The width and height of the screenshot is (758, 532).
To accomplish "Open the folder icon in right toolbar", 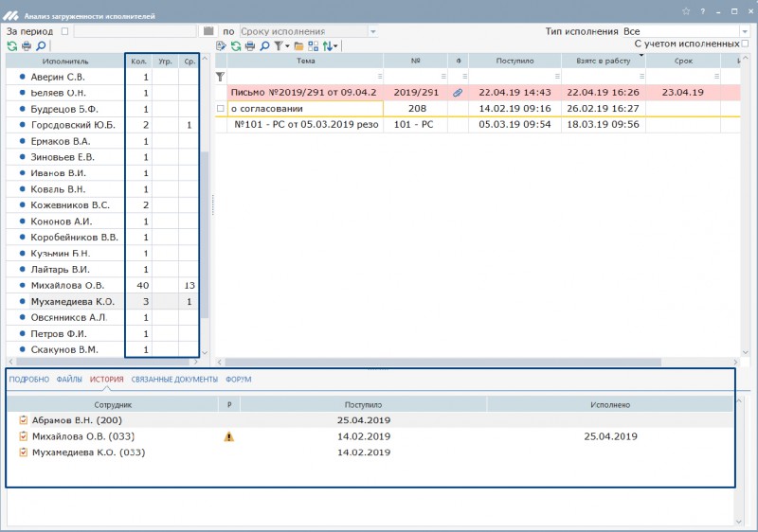I will coord(298,45).
